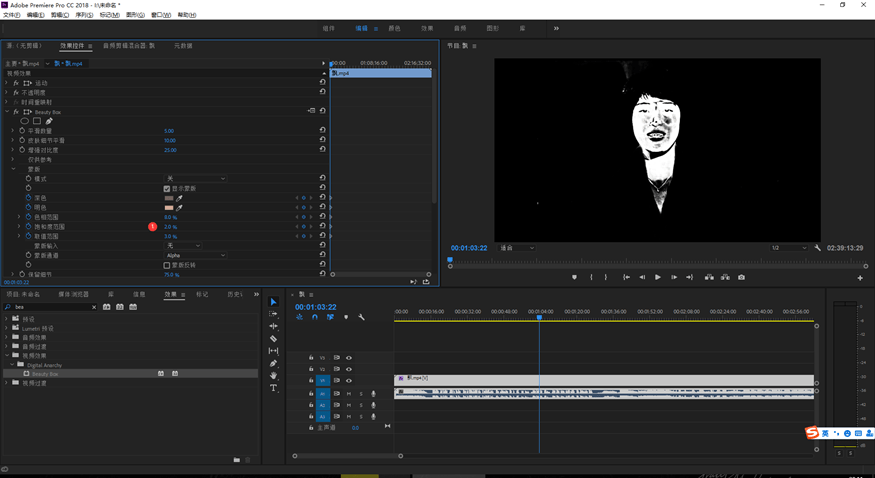Switch to the 元数据 tab
Viewport: 875px width, 478px height.
coord(183,46)
